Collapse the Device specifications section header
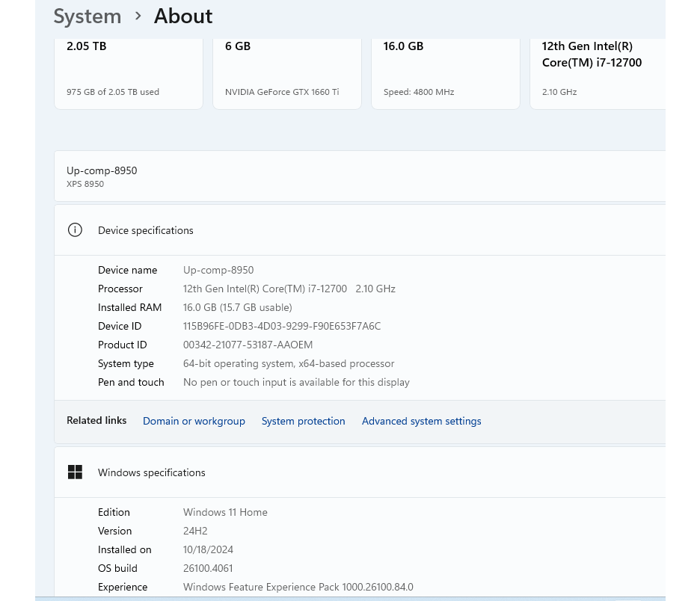Viewport: 700px width, 601px height. [360, 230]
